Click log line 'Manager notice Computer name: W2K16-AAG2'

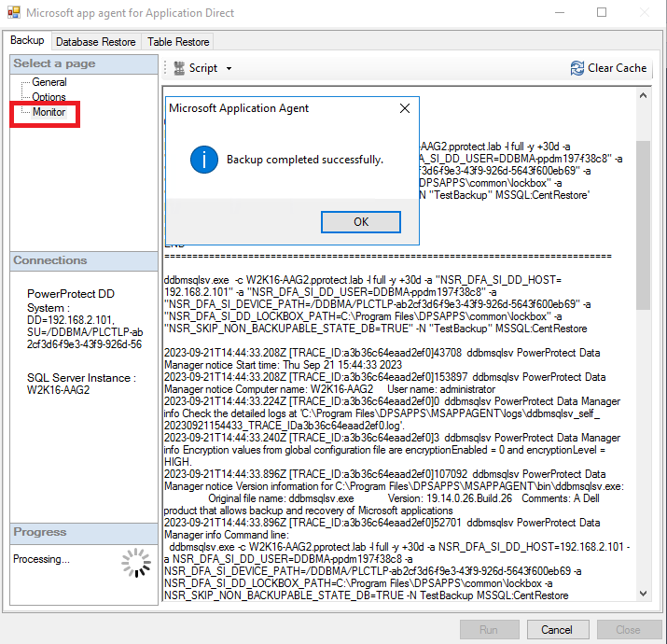pos(329,389)
